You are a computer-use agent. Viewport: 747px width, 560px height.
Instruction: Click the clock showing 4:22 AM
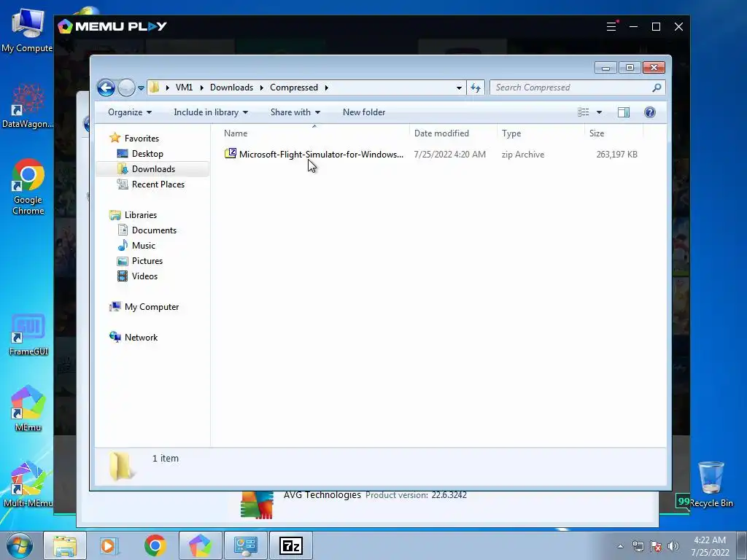[710, 546]
